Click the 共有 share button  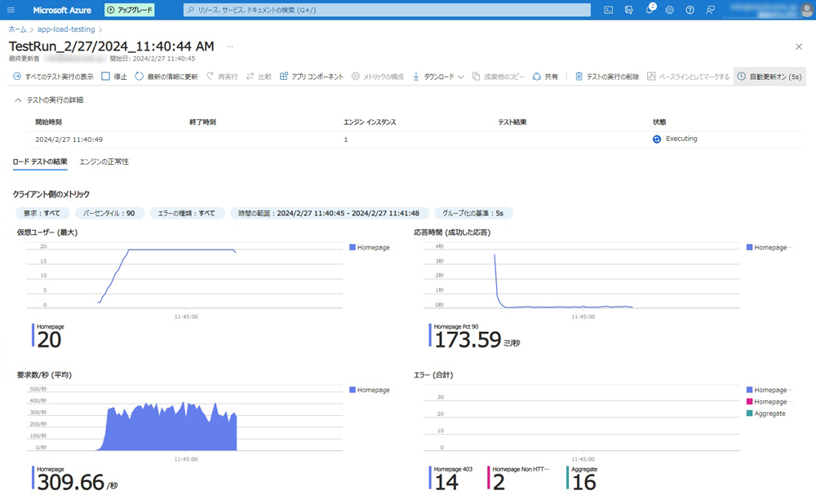click(545, 77)
